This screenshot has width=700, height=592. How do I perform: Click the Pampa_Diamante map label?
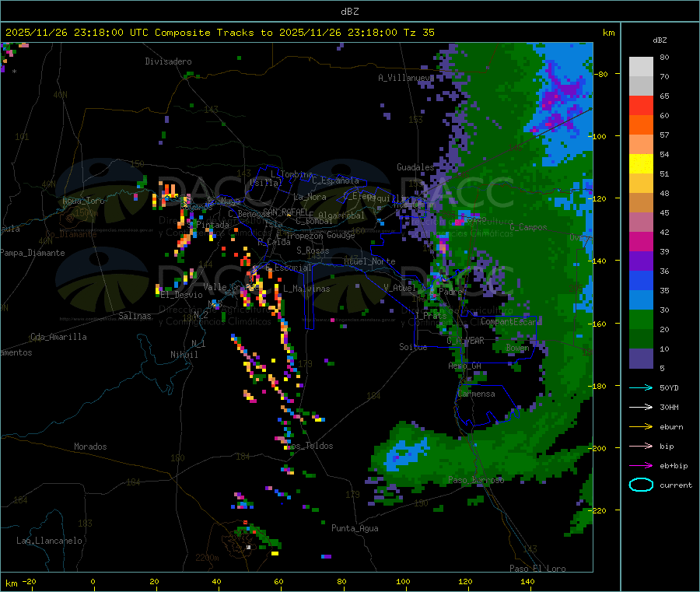click(33, 253)
